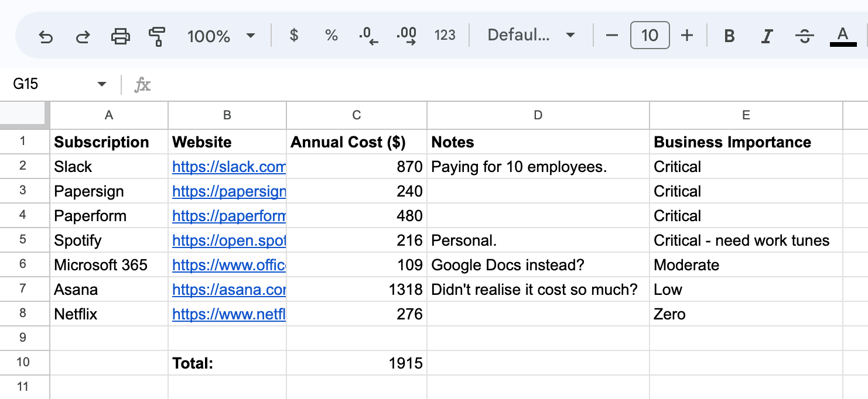Select row 1 header
The height and width of the screenshot is (399, 868).
tap(25, 142)
